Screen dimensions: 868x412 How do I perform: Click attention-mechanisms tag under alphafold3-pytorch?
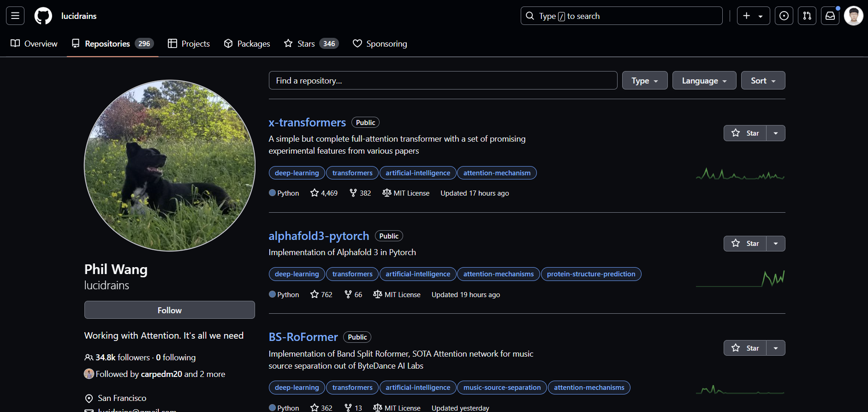tap(499, 274)
